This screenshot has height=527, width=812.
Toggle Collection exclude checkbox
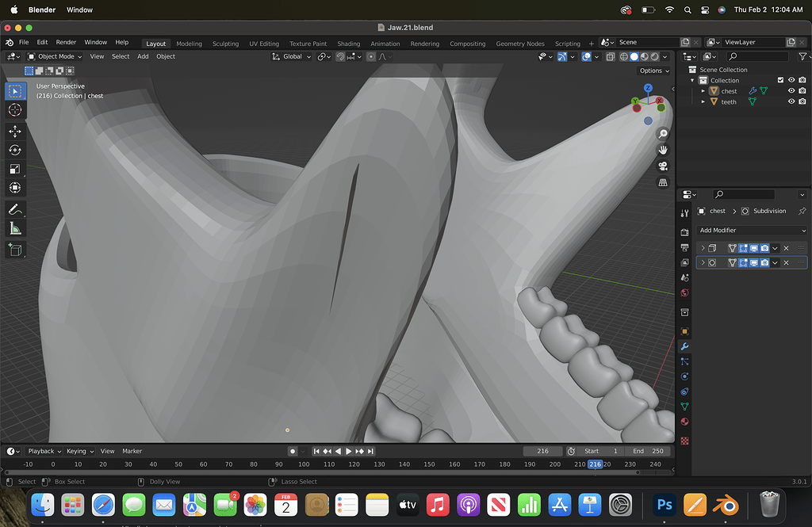(780, 80)
